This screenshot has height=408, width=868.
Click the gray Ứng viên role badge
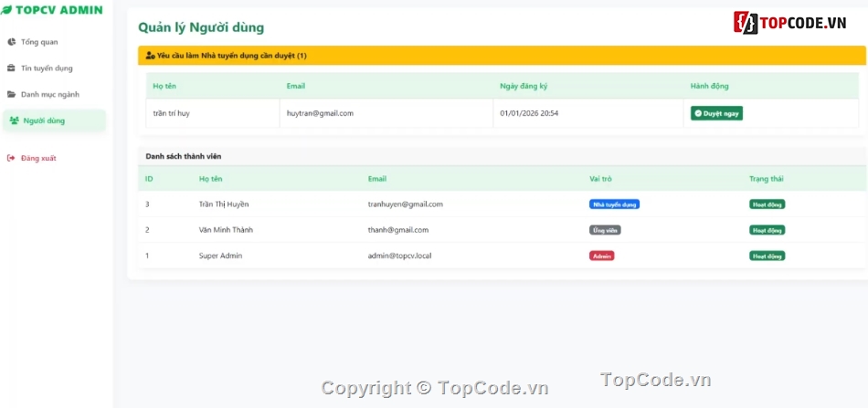tap(605, 230)
